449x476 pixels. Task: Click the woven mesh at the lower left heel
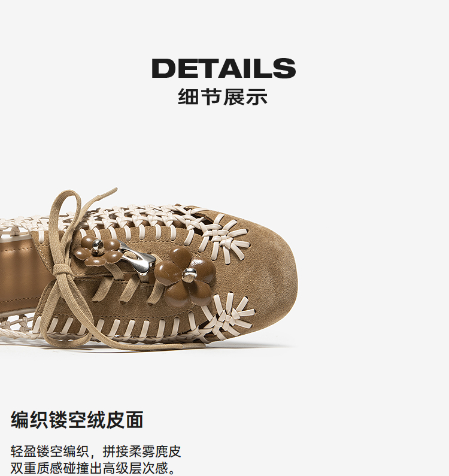18,329
